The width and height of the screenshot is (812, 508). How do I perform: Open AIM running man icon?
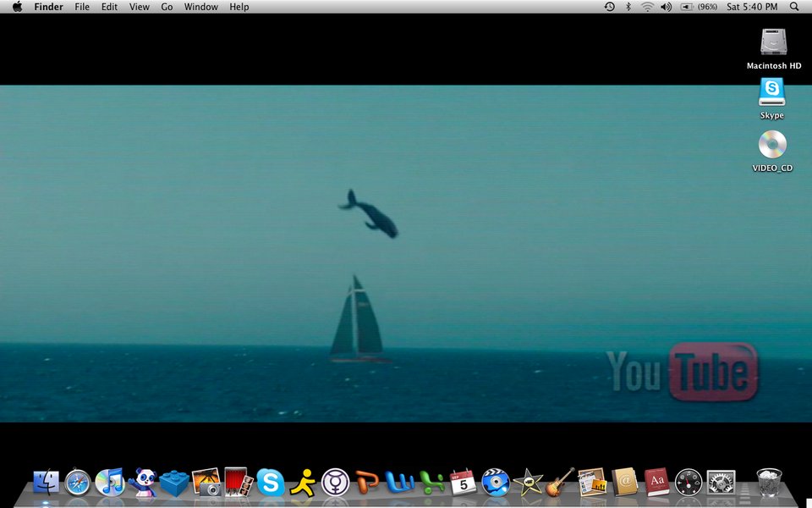(303, 483)
